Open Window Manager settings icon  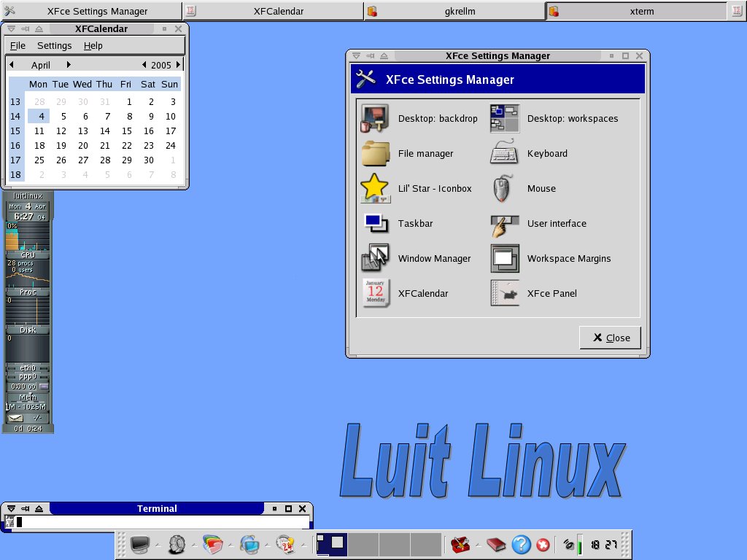pos(375,257)
